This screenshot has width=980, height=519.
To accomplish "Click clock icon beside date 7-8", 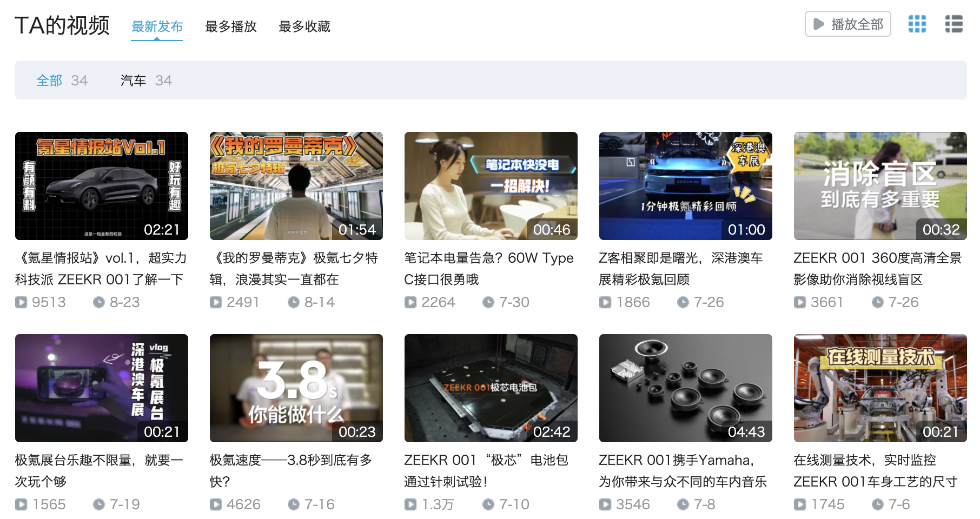I will pyautogui.click(x=683, y=504).
